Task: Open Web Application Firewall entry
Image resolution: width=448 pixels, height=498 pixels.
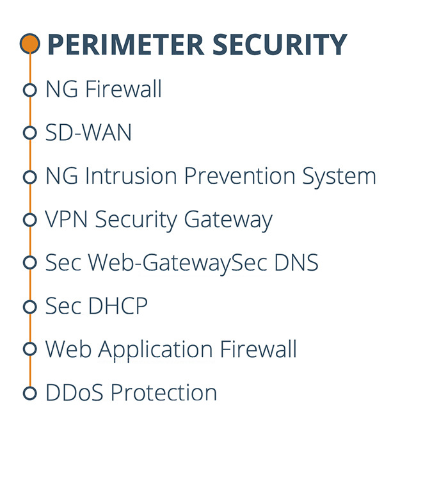Action: click(171, 349)
